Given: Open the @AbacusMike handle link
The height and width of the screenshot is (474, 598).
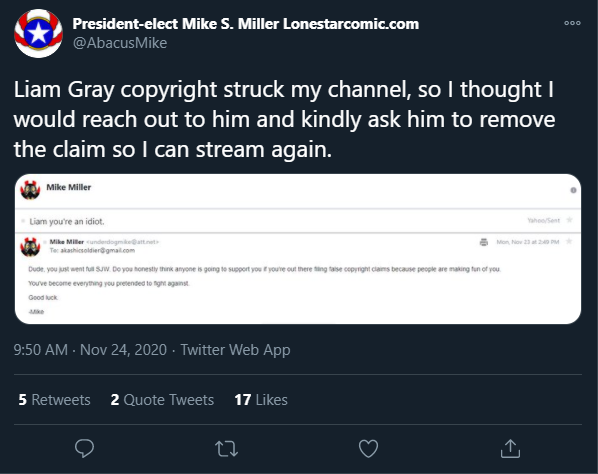Looking at the screenshot, I should click(x=120, y=43).
